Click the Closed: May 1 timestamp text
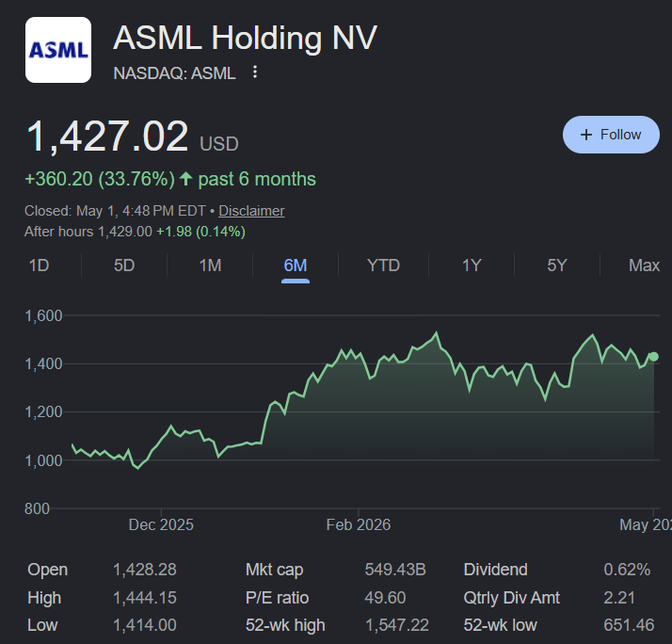The width and height of the screenshot is (672, 644). 115,211
